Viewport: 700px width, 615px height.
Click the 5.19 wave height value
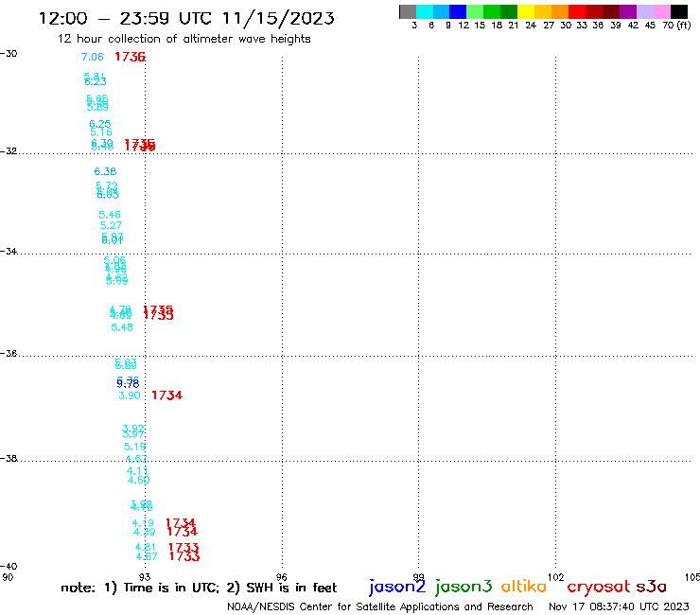(x=135, y=447)
